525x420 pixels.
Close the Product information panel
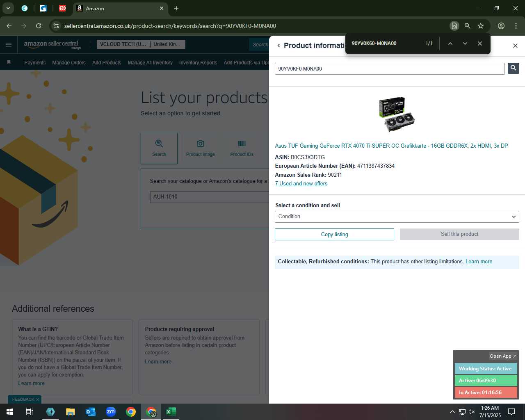[515, 46]
